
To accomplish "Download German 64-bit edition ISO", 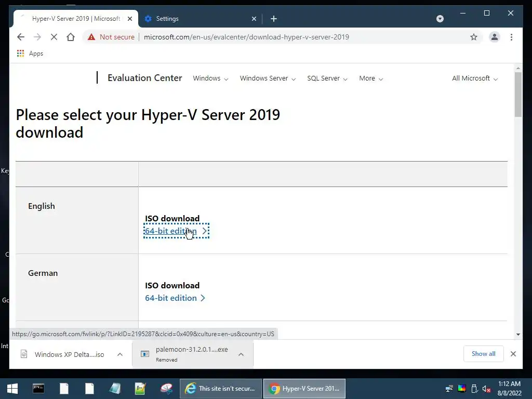I will (175, 298).
